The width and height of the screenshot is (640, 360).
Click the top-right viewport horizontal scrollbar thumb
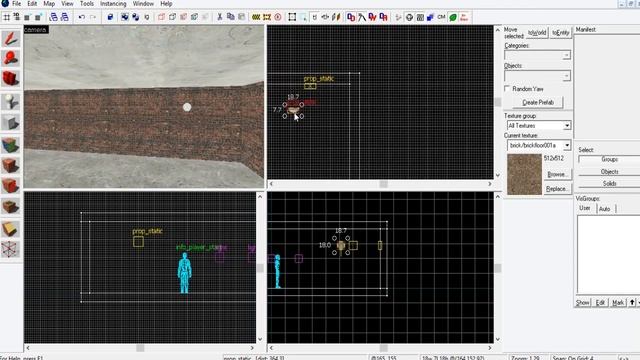[x=383, y=184]
